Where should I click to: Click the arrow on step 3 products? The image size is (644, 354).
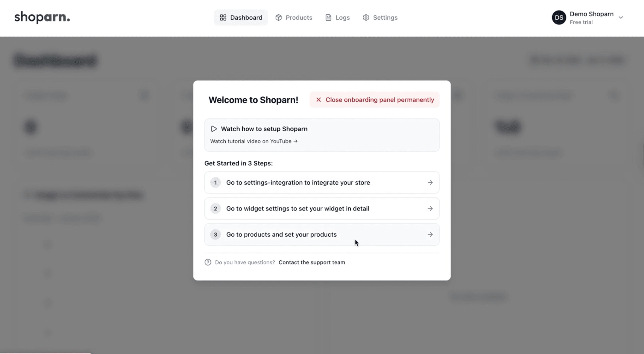click(430, 234)
